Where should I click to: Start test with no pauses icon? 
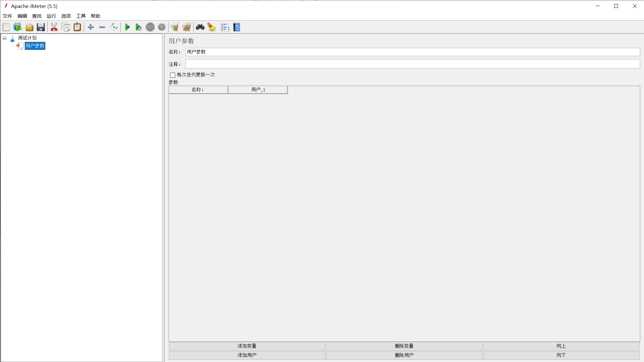click(x=138, y=27)
